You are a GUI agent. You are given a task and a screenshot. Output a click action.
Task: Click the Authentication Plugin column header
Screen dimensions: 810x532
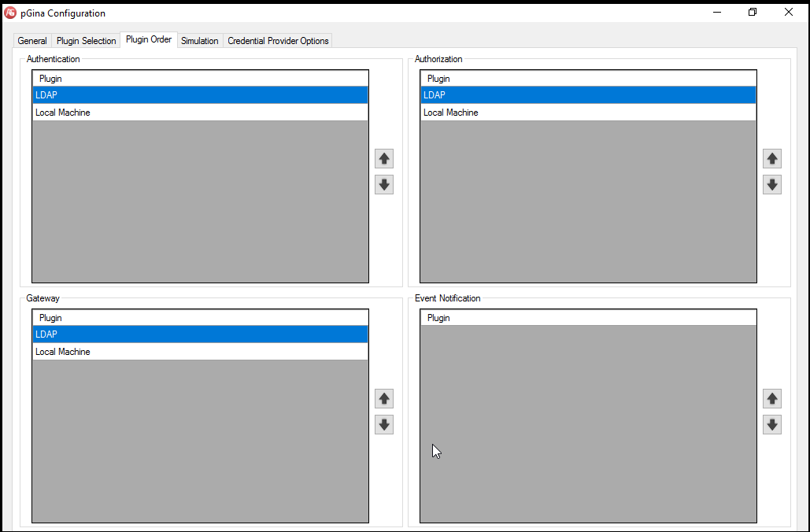[201, 79]
